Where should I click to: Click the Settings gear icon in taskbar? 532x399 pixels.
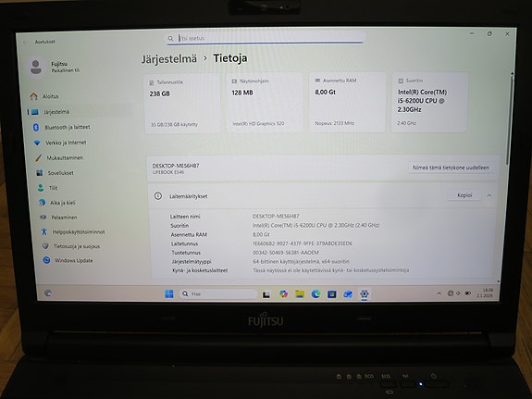(x=364, y=293)
